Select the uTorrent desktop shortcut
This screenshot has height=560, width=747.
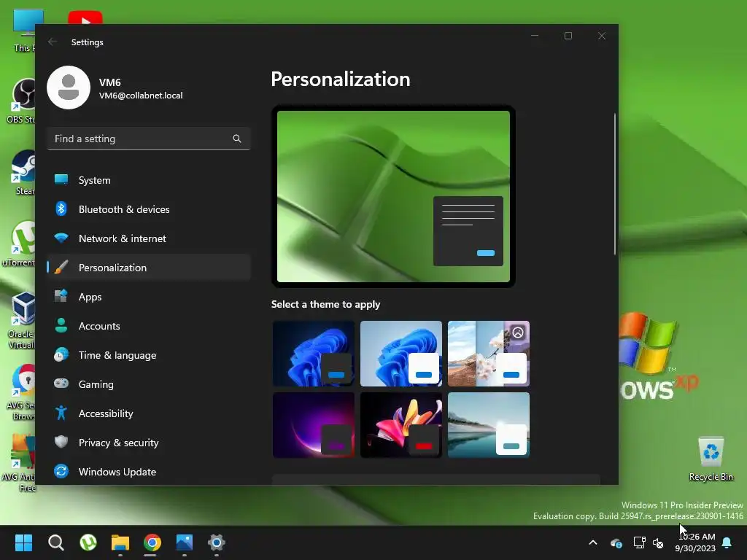[x=19, y=244]
